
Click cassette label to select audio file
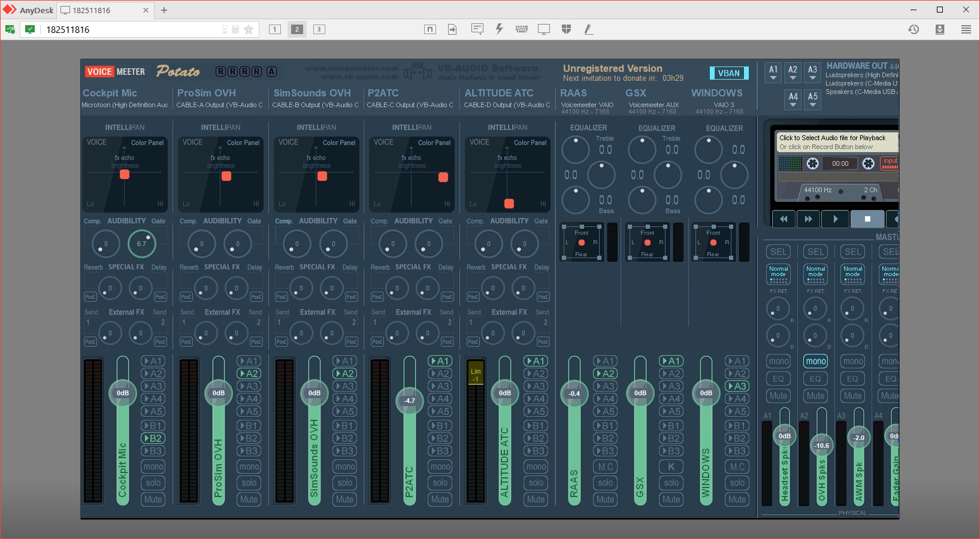(837, 142)
